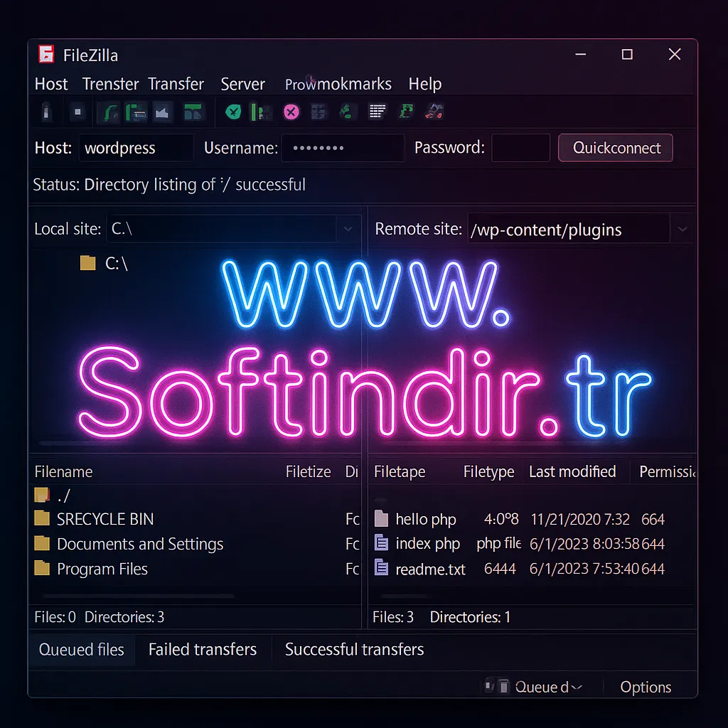
Task: Click the small white square stop icon in toolbar
Action: (x=77, y=112)
